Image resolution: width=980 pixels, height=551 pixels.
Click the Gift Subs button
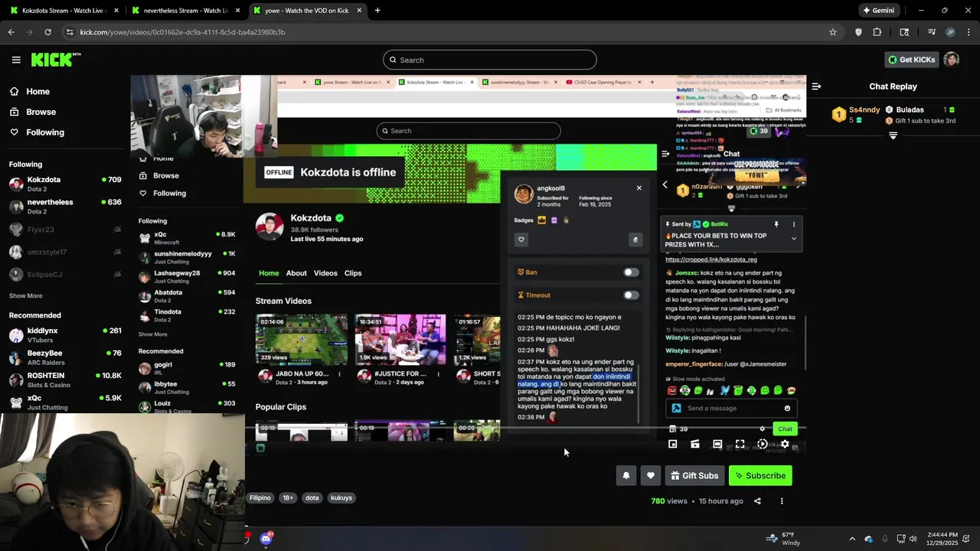click(694, 476)
